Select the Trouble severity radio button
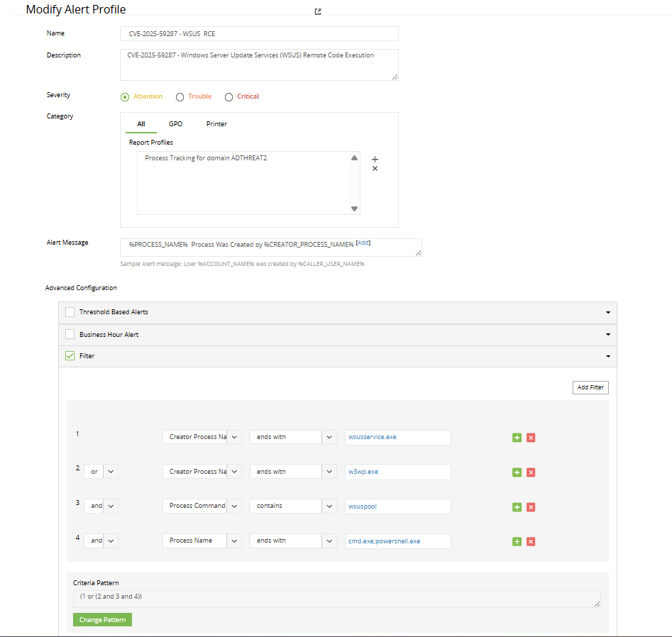672x637 pixels. pyautogui.click(x=180, y=97)
